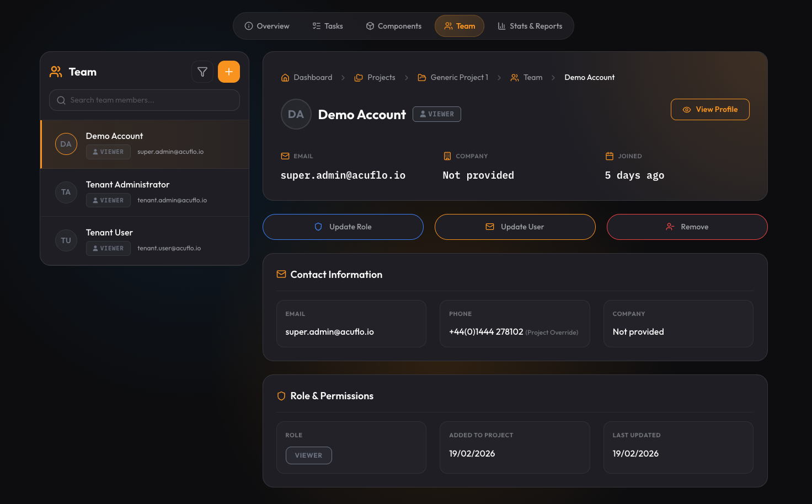Click the orange plus button to add a team member
This screenshot has width=812, height=504.
click(x=229, y=71)
